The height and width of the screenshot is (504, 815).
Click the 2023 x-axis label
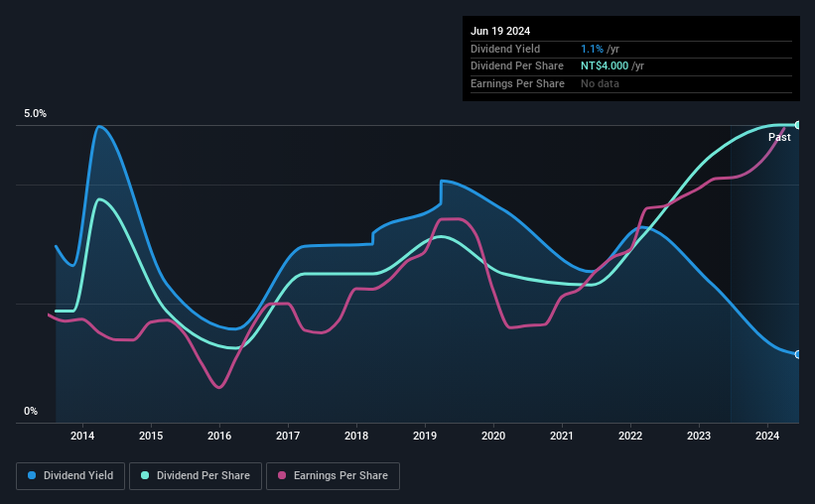click(x=699, y=436)
